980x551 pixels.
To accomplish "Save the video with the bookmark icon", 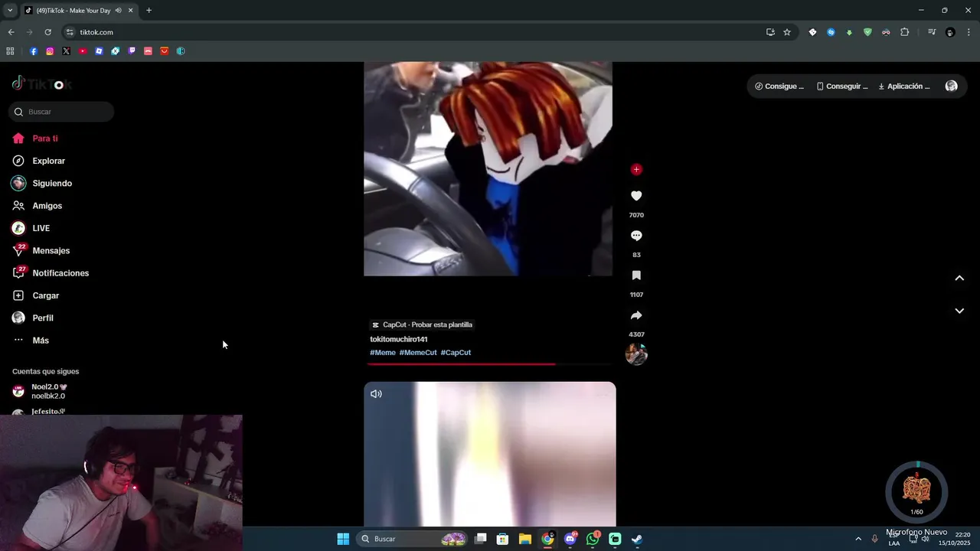I will point(636,275).
